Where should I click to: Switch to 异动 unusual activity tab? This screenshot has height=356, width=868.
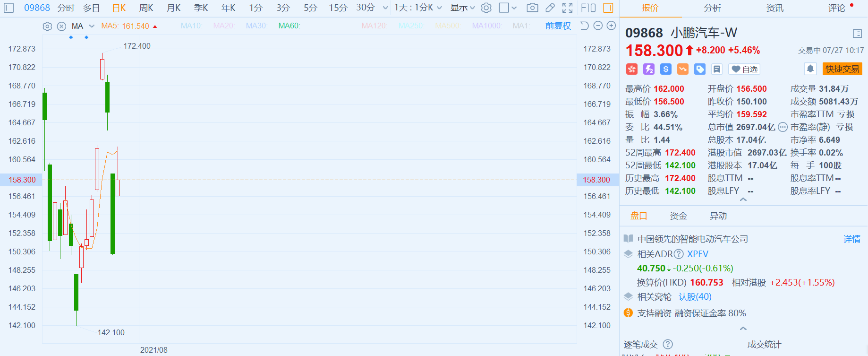(x=718, y=216)
